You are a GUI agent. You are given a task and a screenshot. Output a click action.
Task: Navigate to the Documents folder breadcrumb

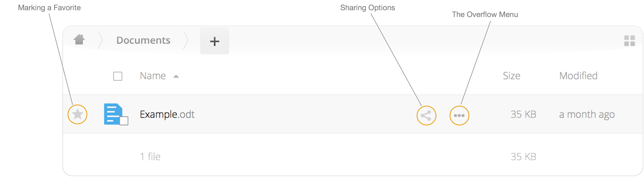pos(143,40)
